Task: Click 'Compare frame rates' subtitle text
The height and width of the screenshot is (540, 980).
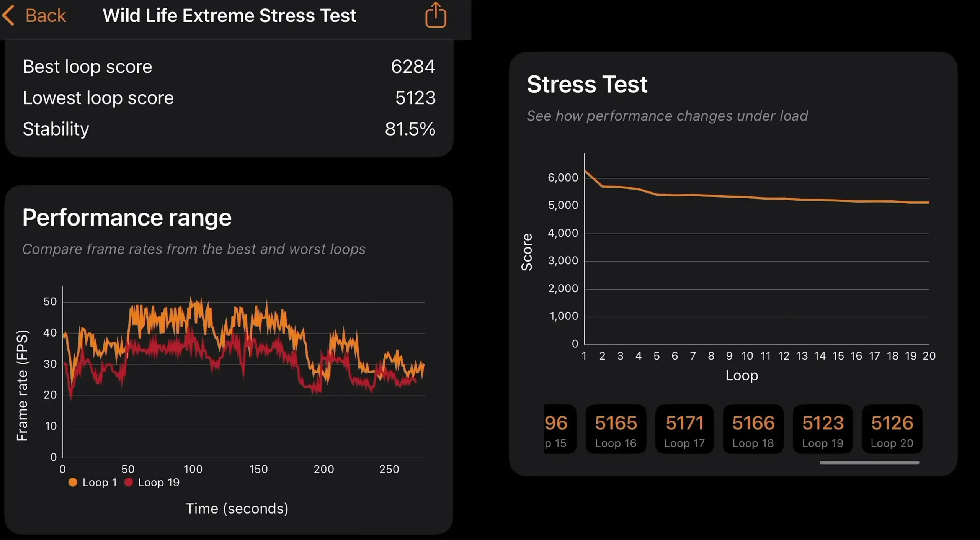Action: (194, 249)
